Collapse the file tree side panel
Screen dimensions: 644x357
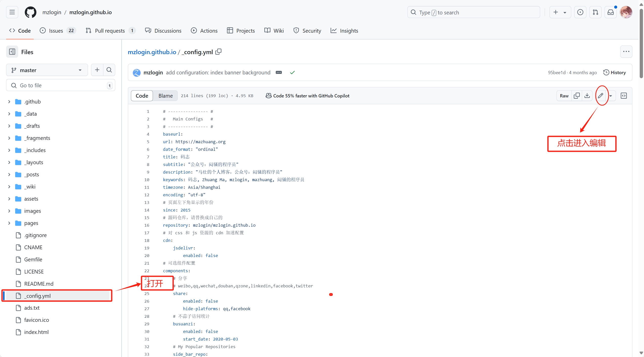(12, 52)
